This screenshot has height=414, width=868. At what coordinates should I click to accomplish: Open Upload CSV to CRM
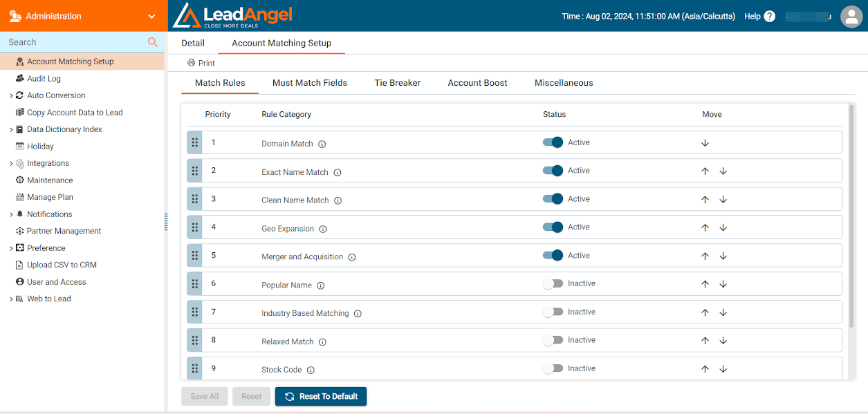(x=62, y=265)
